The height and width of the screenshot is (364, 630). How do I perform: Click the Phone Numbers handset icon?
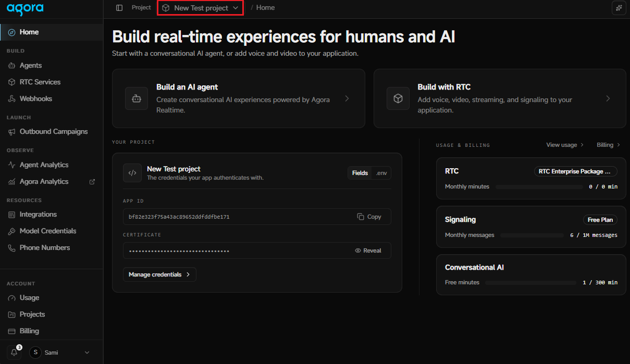tap(11, 248)
